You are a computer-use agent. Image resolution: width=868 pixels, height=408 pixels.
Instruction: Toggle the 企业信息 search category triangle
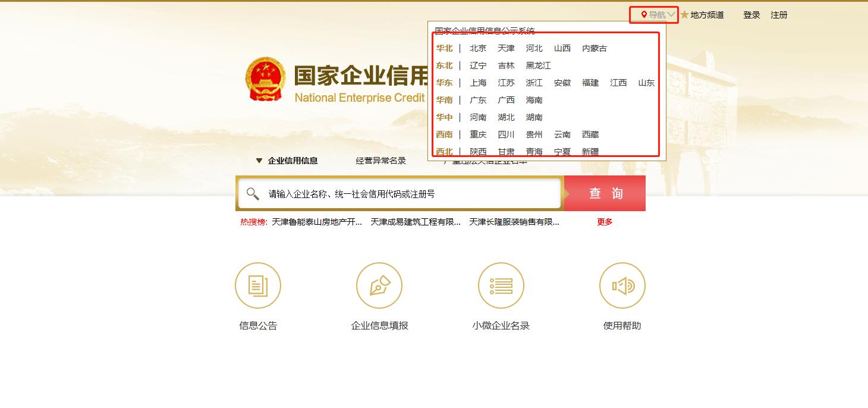click(259, 161)
